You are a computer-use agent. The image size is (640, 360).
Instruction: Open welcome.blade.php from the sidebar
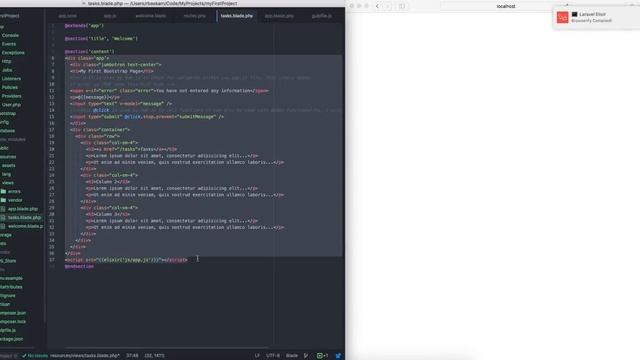[x=25, y=226]
